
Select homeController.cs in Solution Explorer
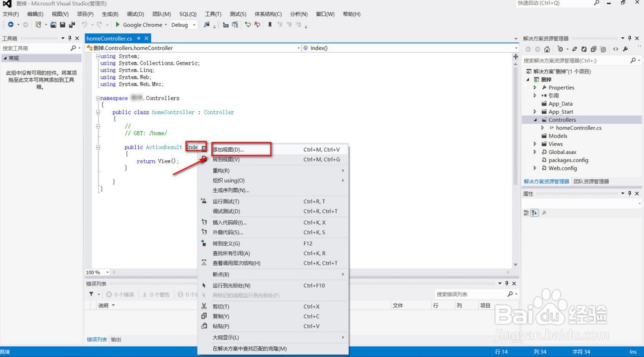point(578,127)
